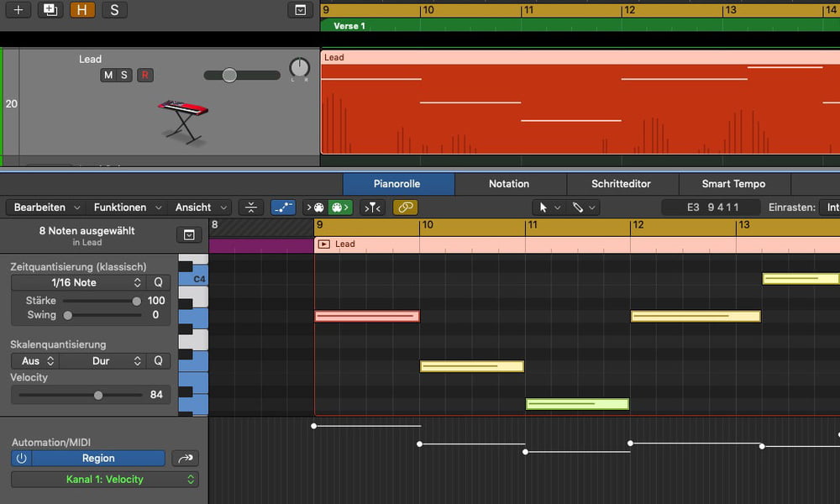Click the velocity point at bar 11
Image resolution: width=840 pixels, height=504 pixels.
point(526,452)
